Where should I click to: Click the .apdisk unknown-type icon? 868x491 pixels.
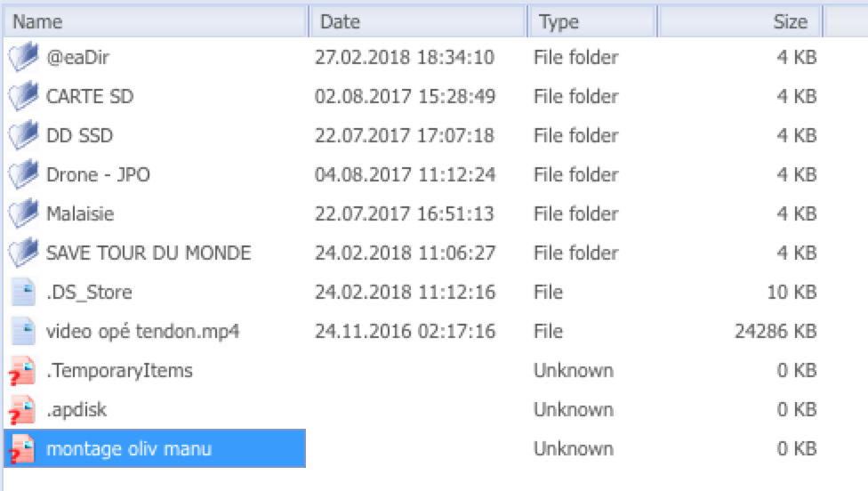pyautogui.click(x=21, y=410)
